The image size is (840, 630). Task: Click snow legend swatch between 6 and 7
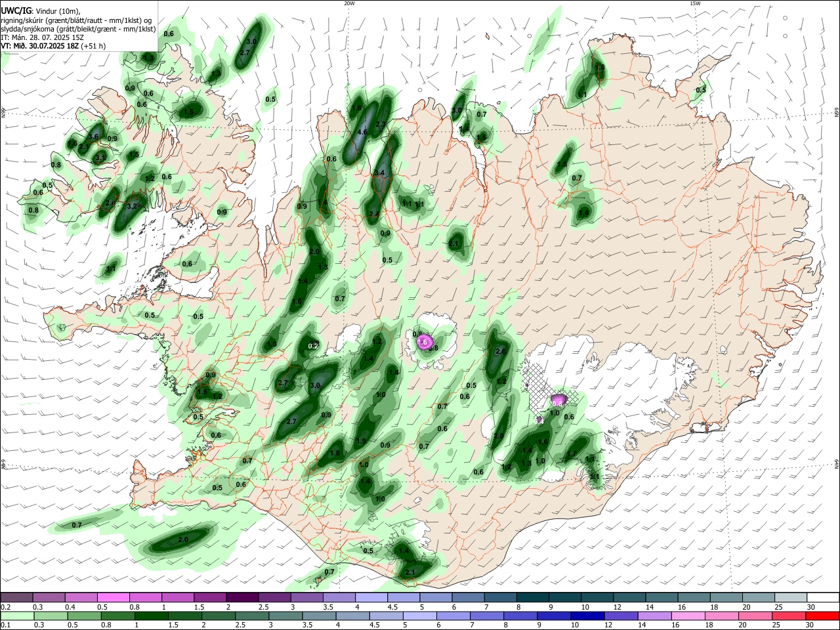coord(468,597)
